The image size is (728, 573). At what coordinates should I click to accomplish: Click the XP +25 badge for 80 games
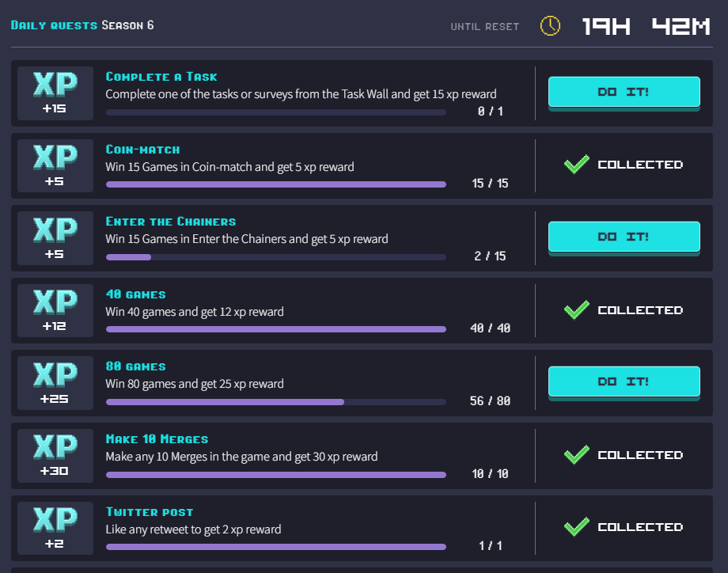point(55,383)
